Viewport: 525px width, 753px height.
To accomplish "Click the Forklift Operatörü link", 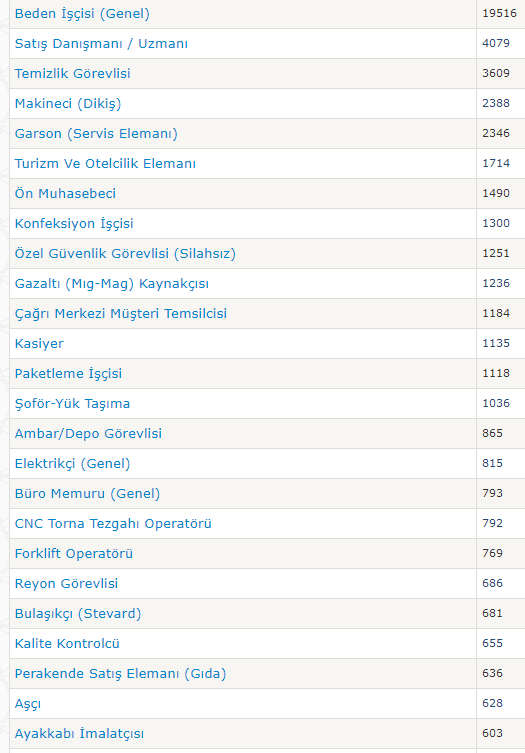I will pyautogui.click(x=74, y=554).
